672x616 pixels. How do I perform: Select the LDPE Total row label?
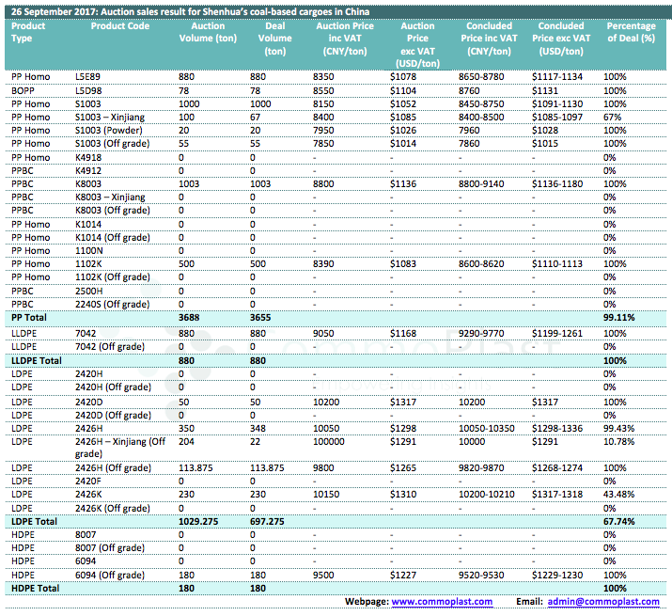(x=33, y=520)
